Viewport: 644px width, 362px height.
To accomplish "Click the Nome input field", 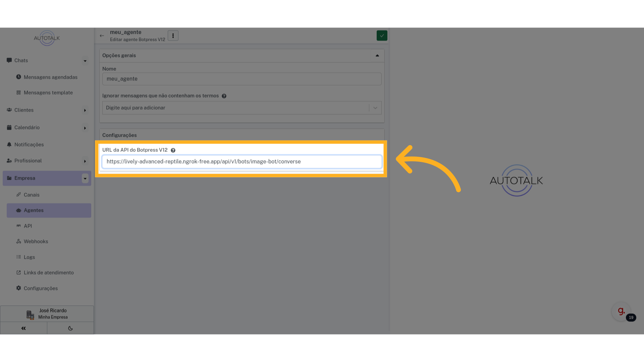I will click(x=242, y=79).
